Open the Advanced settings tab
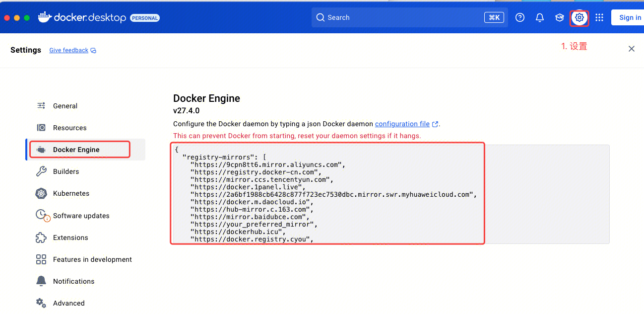Viewport: 644px width, 316px height. tap(85, 303)
